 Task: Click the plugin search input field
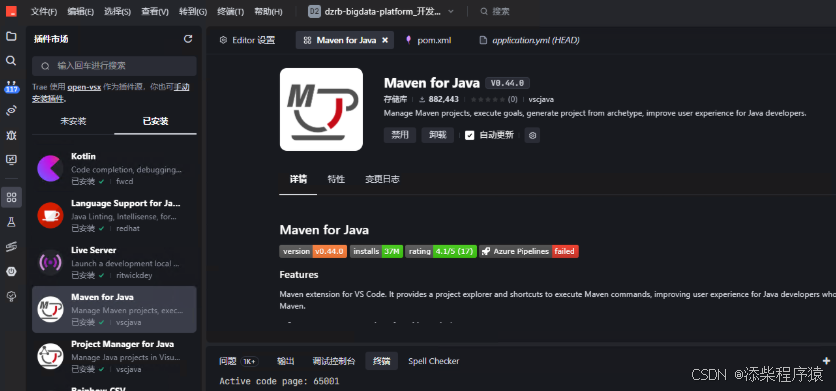pyautogui.click(x=114, y=66)
